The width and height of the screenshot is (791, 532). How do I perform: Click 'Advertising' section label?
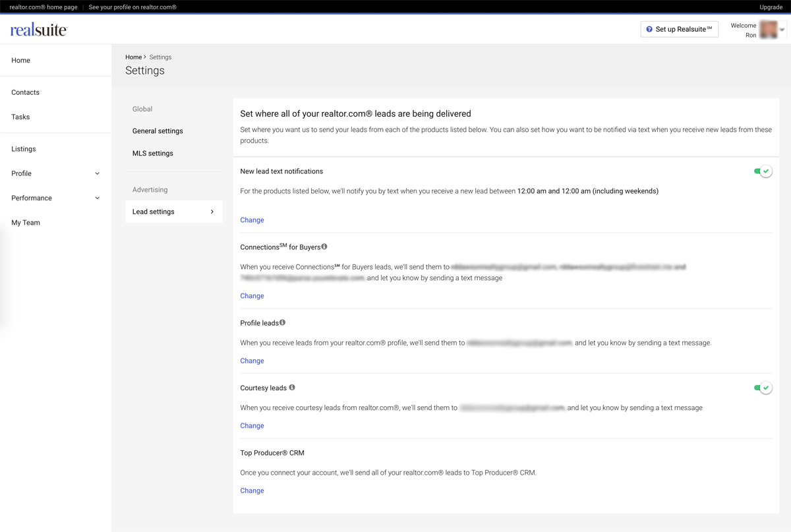tap(150, 190)
